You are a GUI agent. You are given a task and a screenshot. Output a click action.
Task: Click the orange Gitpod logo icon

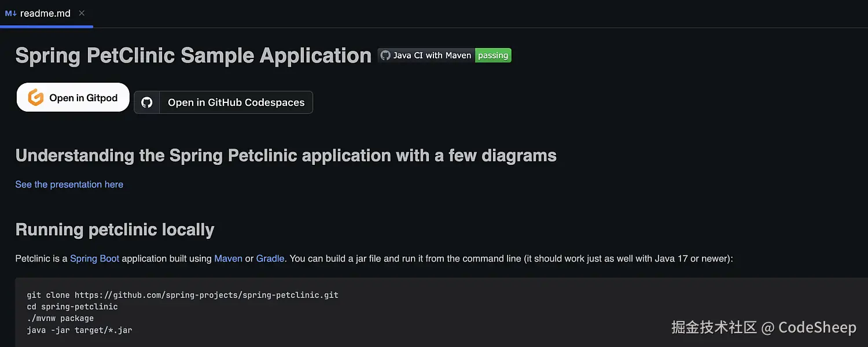36,98
